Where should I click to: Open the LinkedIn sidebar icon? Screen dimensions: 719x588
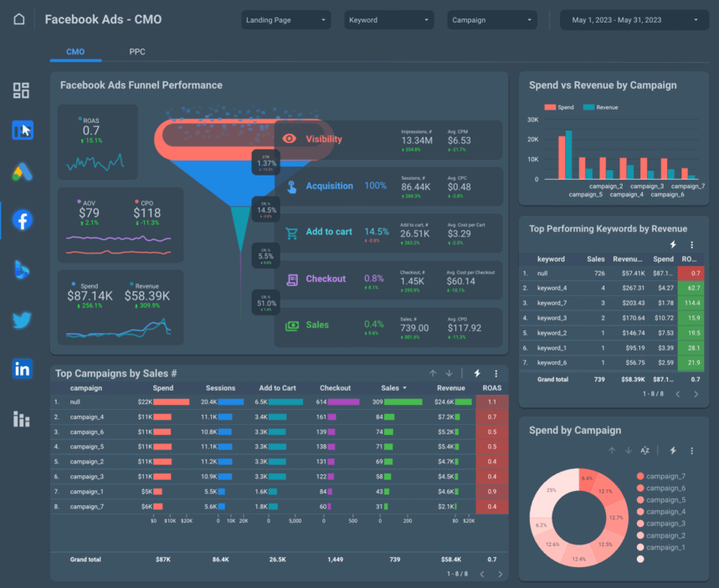pyautogui.click(x=22, y=369)
